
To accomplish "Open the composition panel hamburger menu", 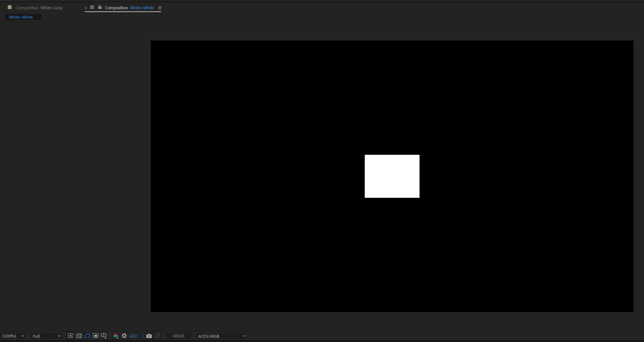I will pos(160,8).
